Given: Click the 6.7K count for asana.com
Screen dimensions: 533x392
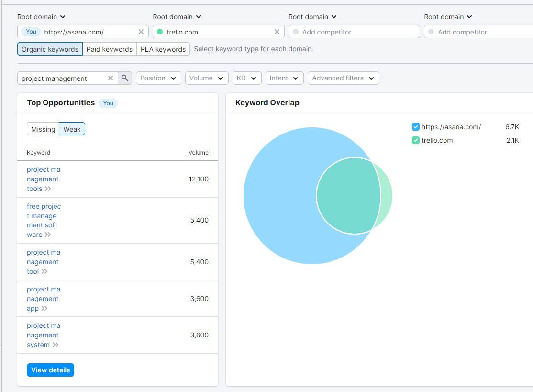Looking at the screenshot, I should coord(512,127).
